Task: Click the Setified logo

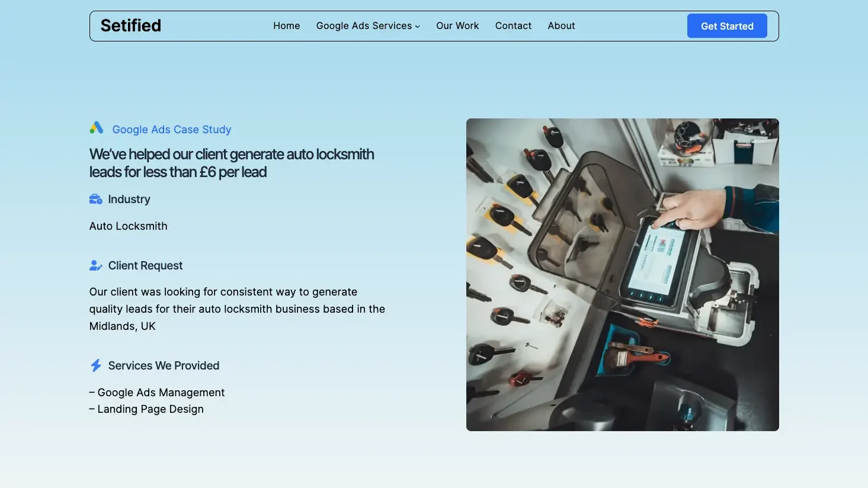Action: pyautogui.click(x=131, y=25)
